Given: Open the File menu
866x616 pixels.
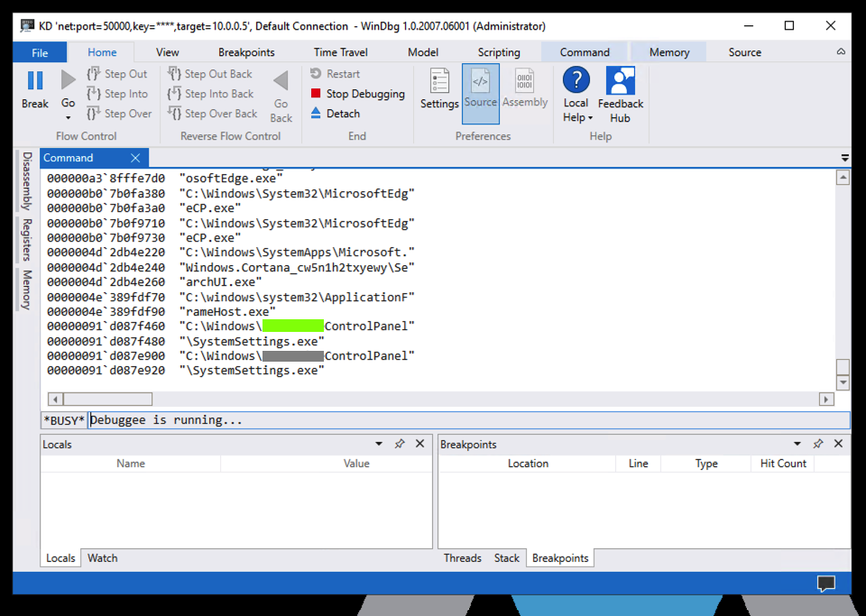Looking at the screenshot, I should click(x=40, y=52).
